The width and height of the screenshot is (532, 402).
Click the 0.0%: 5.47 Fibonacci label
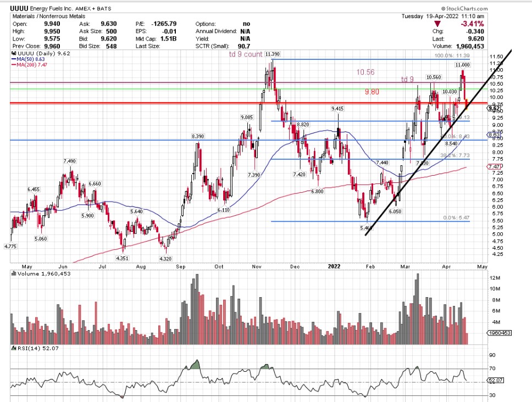[x=456, y=217]
